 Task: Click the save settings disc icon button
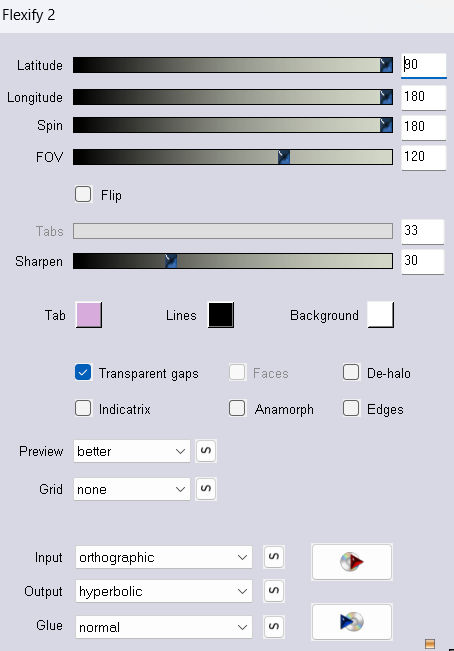tap(351, 622)
